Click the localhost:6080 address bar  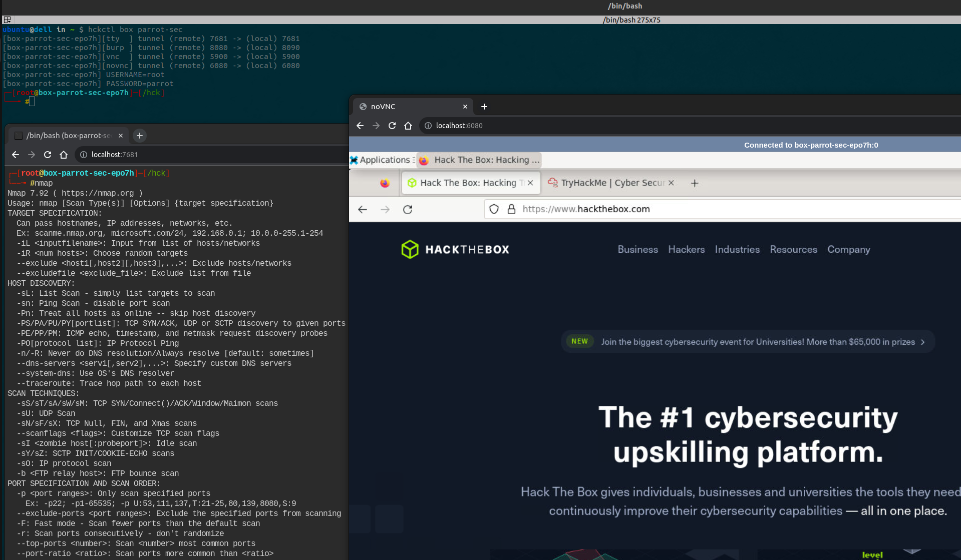coord(690,126)
